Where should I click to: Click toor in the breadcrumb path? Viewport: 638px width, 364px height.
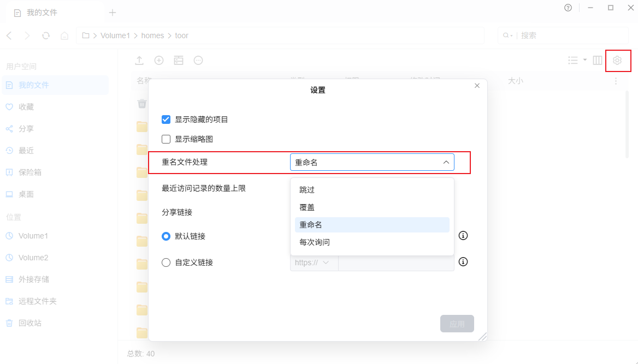(181, 36)
